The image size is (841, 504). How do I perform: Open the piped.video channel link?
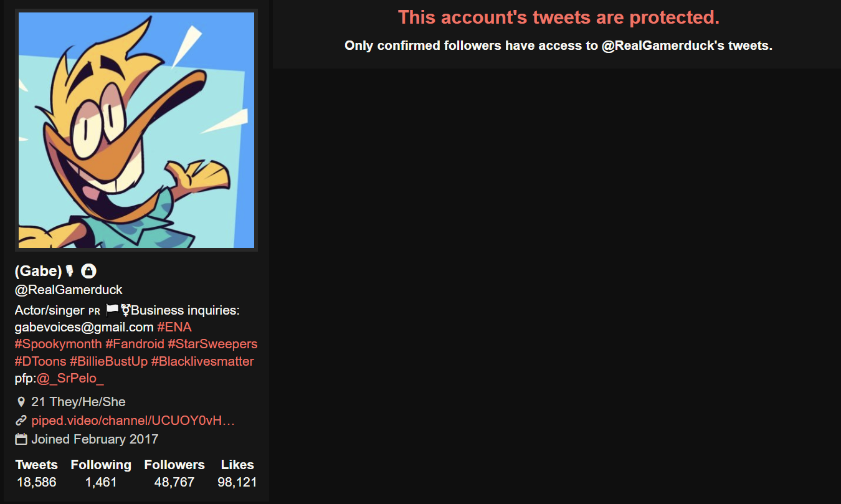pos(133,421)
